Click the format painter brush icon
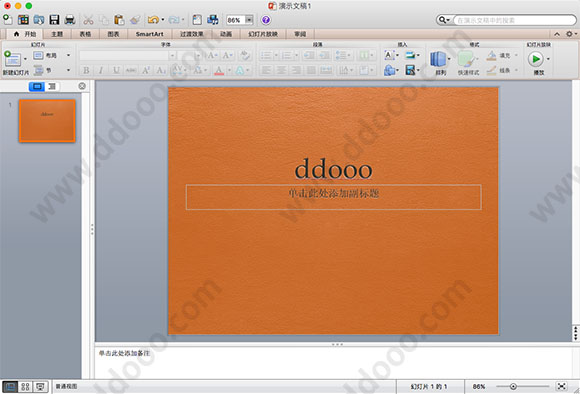 coord(135,20)
